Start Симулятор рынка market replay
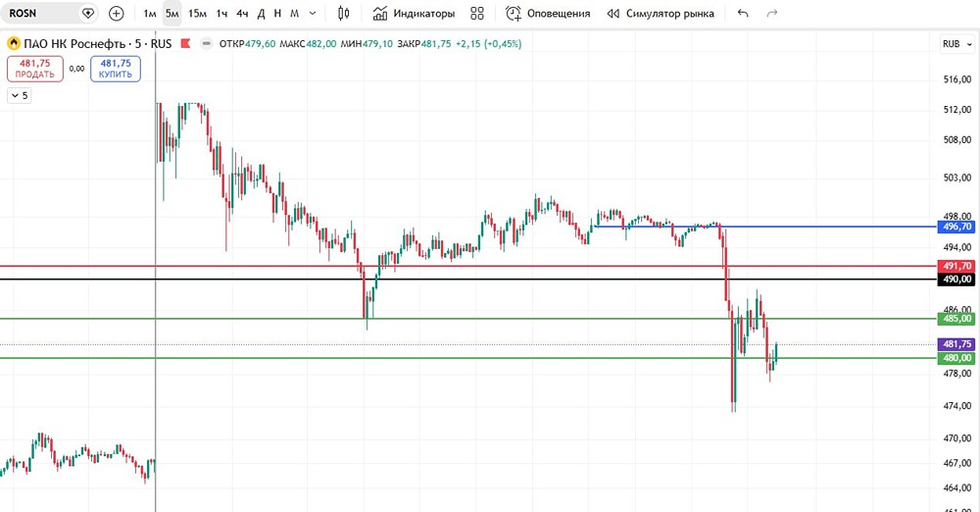The height and width of the screenshot is (512, 980). coord(661,13)
